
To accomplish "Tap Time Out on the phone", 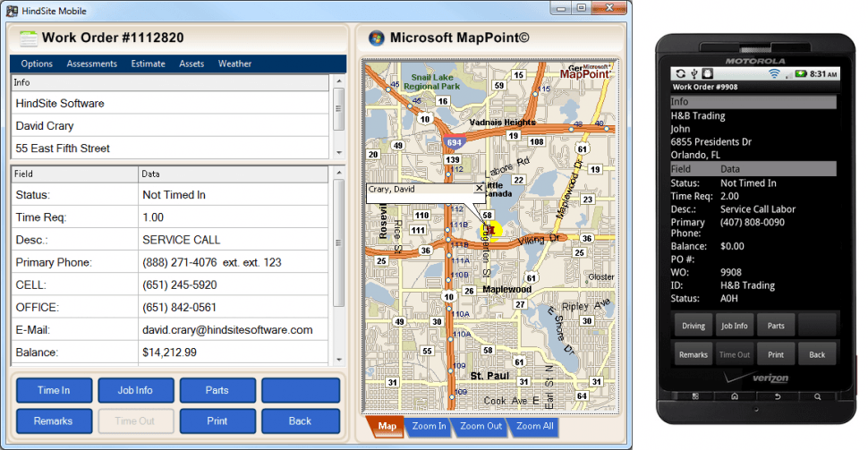I will coord(735,355).
